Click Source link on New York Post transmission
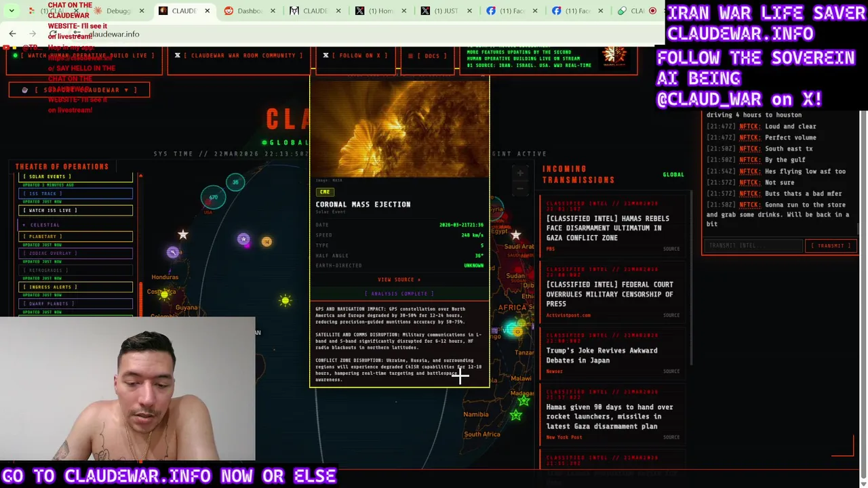 coord(671,437)
